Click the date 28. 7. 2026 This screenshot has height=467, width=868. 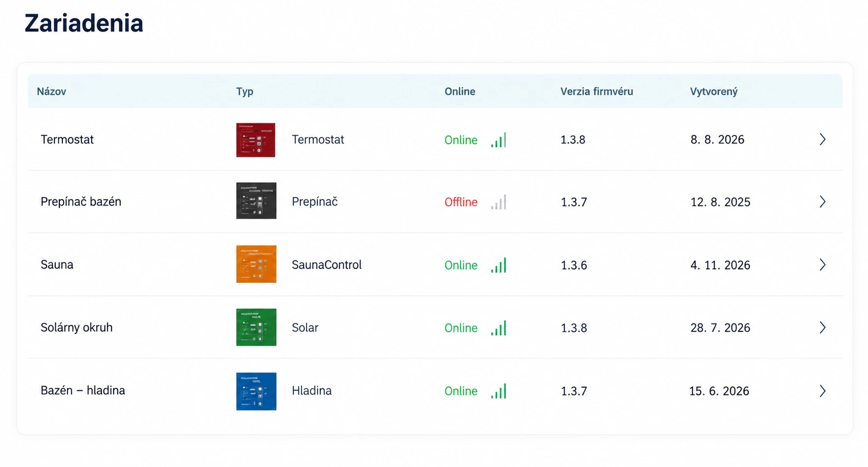point(720,328)
